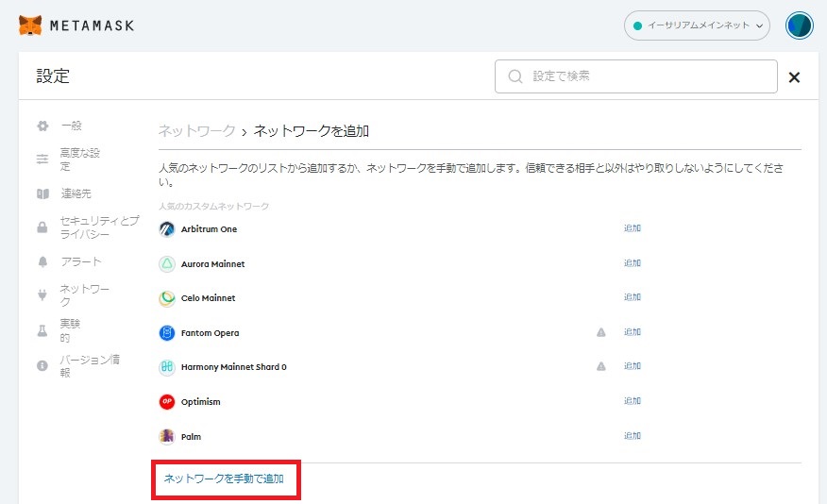Screen dimensions: 827x504
Task: Open ネットワーク section in sidebar
Action: [x=84, y=295]
